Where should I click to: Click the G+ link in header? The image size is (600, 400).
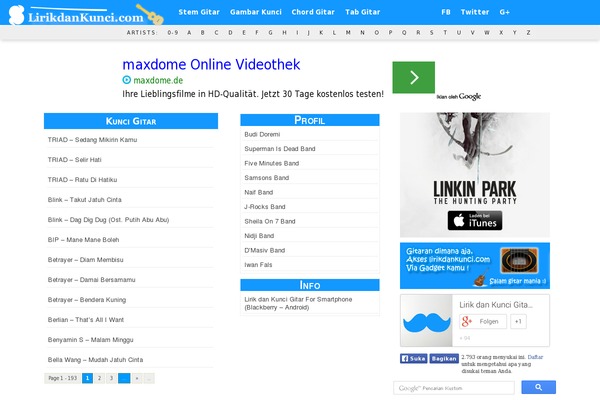(x=504, y=12)
